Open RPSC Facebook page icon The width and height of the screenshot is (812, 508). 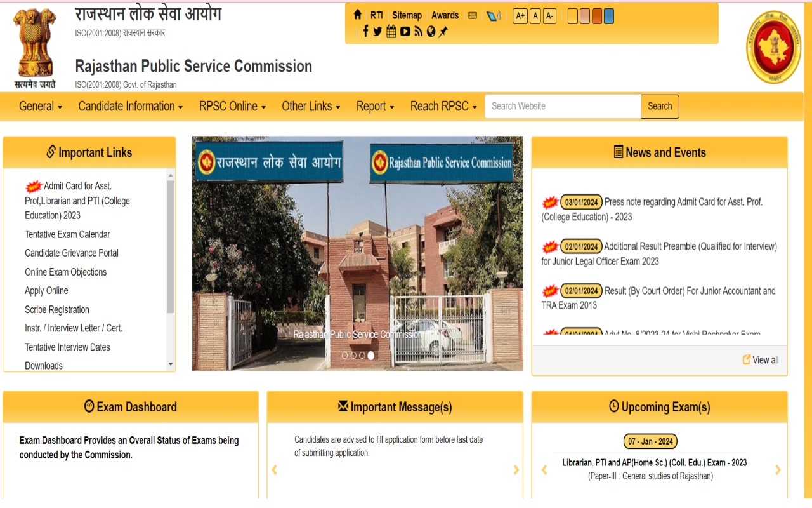click(x=365, y=31)
